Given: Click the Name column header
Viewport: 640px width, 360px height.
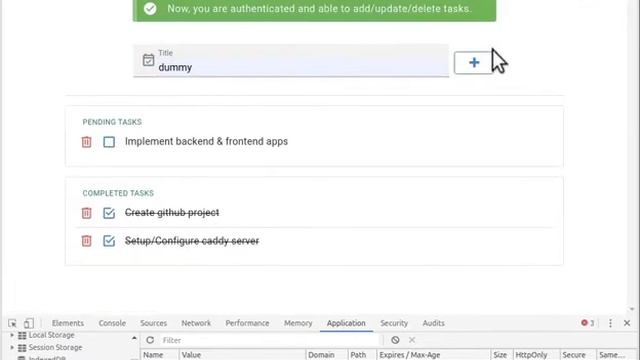Looking at the screenshot, I should point(160,355).
